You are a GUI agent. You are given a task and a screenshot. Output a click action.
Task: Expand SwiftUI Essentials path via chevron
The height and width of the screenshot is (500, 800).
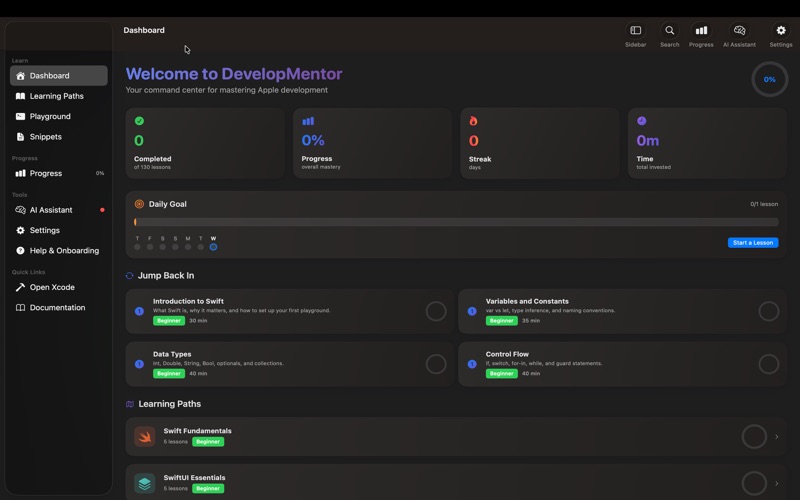tap(777, 483)
